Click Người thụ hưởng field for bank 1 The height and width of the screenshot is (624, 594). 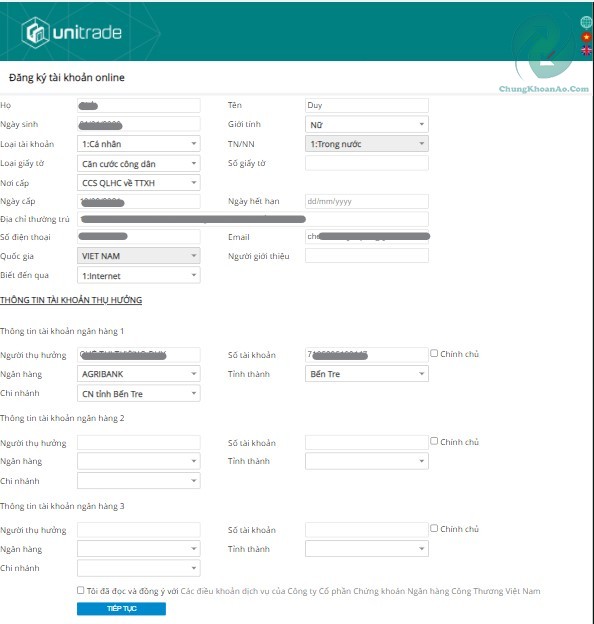pyautogui.click(x=139, y=355)
